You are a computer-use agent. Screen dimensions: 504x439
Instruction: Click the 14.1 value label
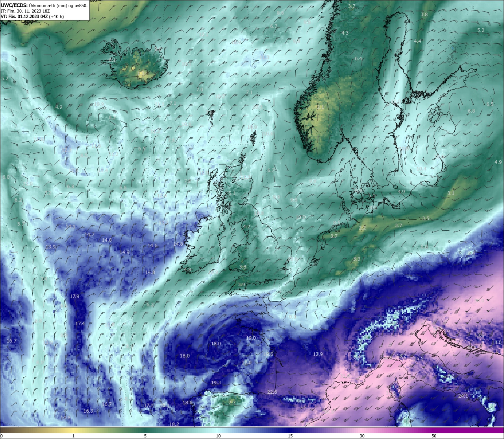tap(70, 226)
